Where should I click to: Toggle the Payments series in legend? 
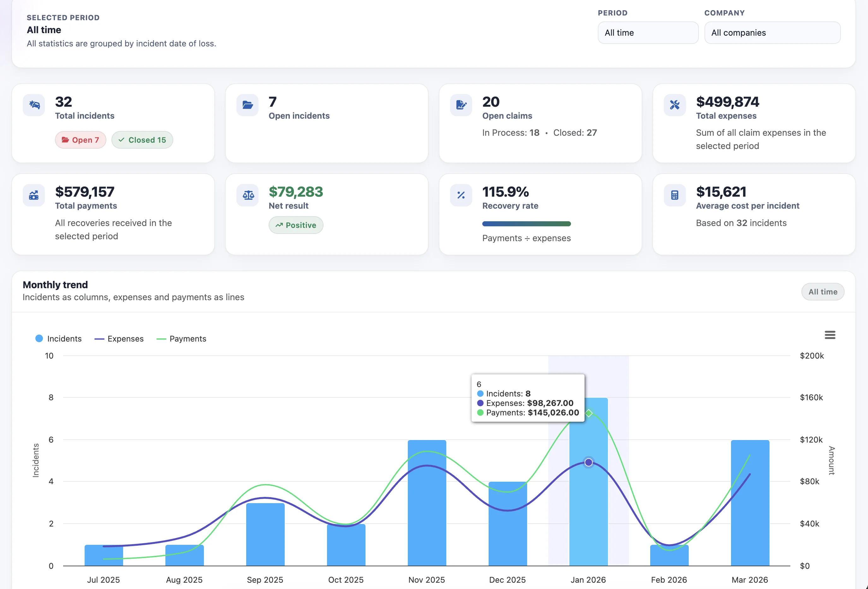click(x=181, y=338)
